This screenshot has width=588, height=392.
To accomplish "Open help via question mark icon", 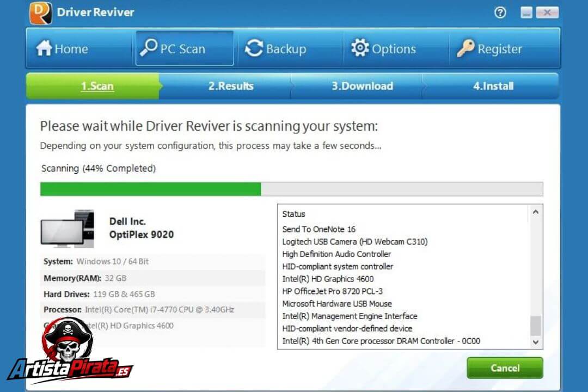I will click(500, 13).
